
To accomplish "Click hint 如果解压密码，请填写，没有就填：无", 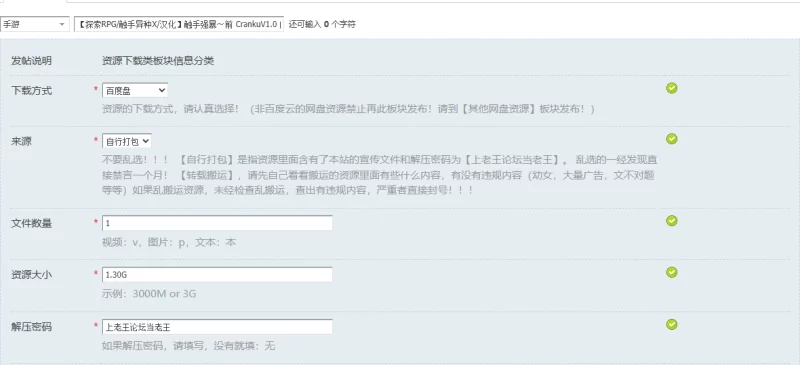I will click(188, 346).
